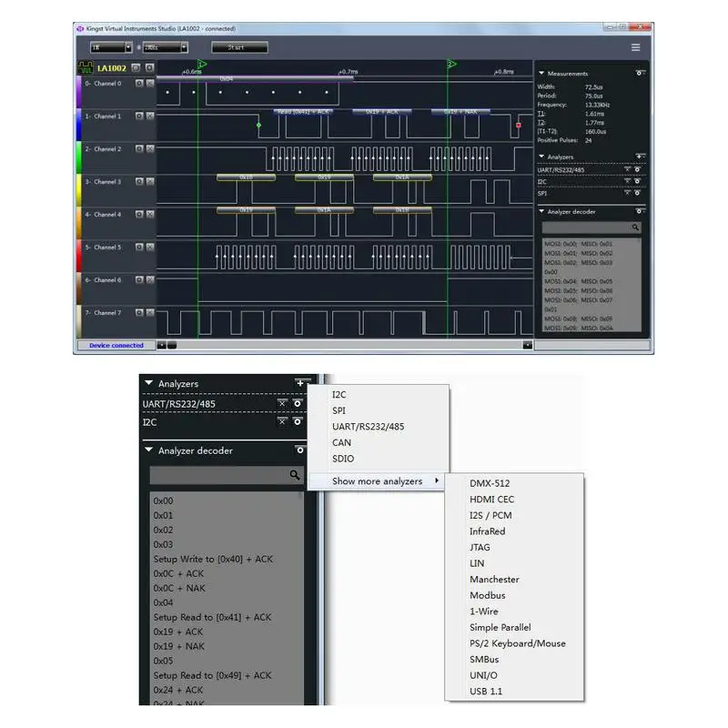Open SPI analyzer settings gear in the upper window
Viewport: 728px width, 728px height.
click(x=638, y=193)
